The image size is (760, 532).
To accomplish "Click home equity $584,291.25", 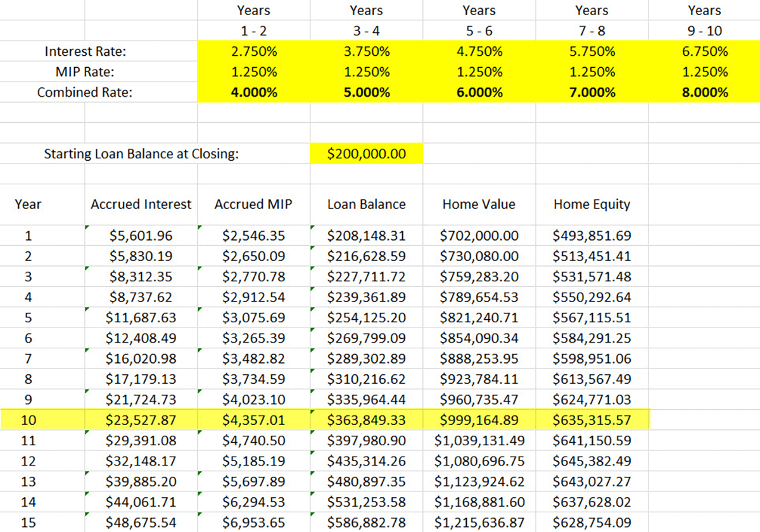I will (592, 338).
